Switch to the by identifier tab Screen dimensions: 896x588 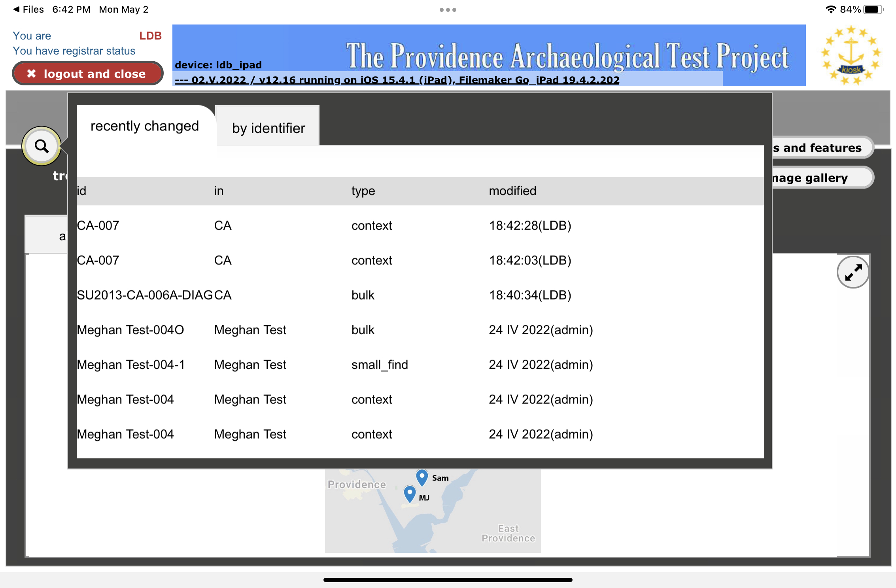coord(268,127)
